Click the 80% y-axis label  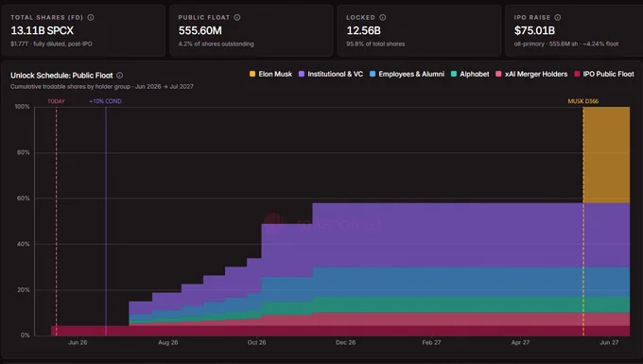click(x=24, y=152)
